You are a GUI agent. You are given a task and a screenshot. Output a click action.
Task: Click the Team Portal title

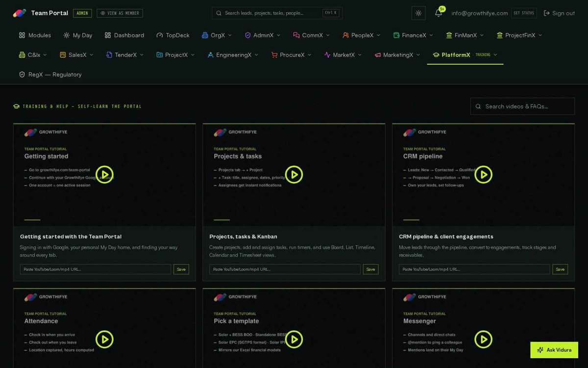coord(49,13)
